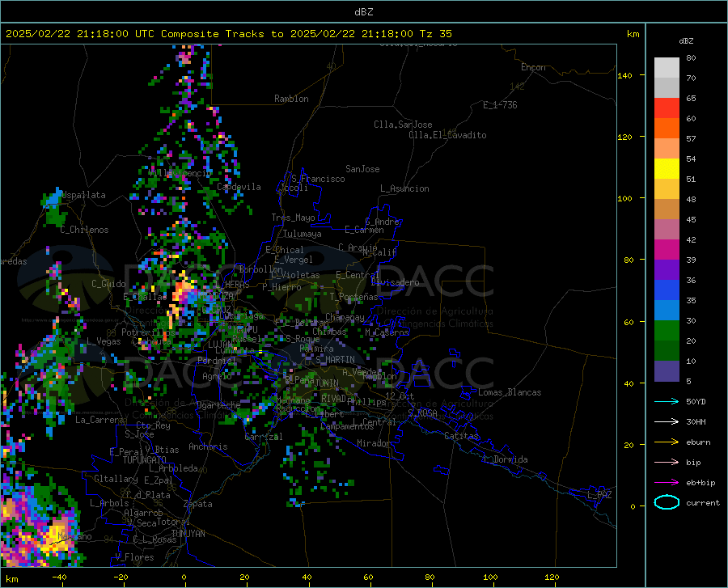Pick the slate purple 10–5 dBZ swatch

pos(667,371)
